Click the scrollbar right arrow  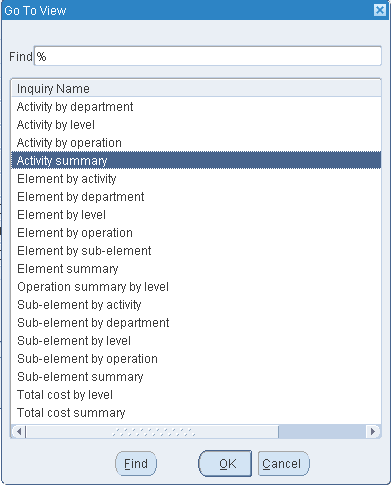[373, 431]
